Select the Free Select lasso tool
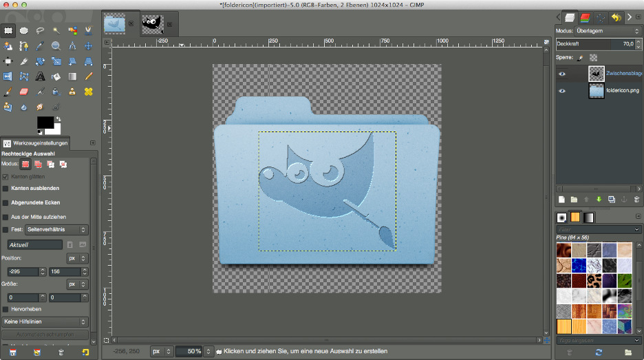Screen dimensions: 644x360 [40, 30]
